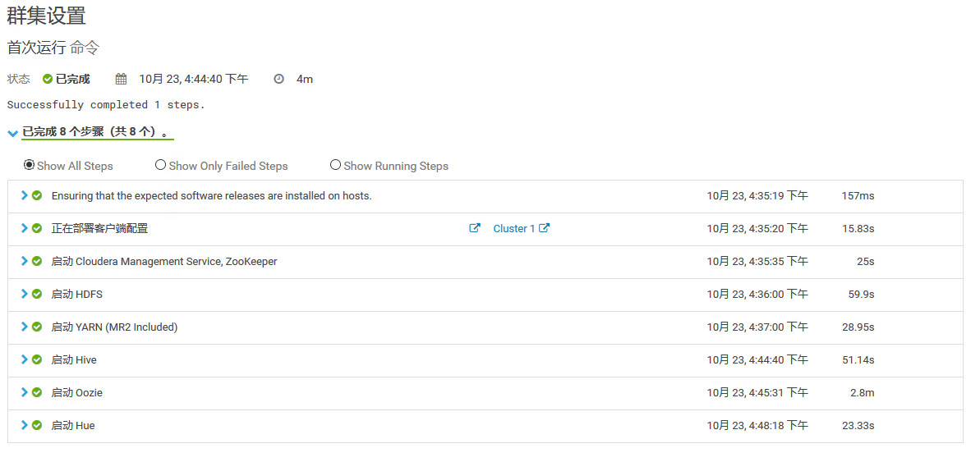The height and width of the screenshot is (462, 980).
Task: Click the clock icon next to 4m
Action: click(278, 80)
